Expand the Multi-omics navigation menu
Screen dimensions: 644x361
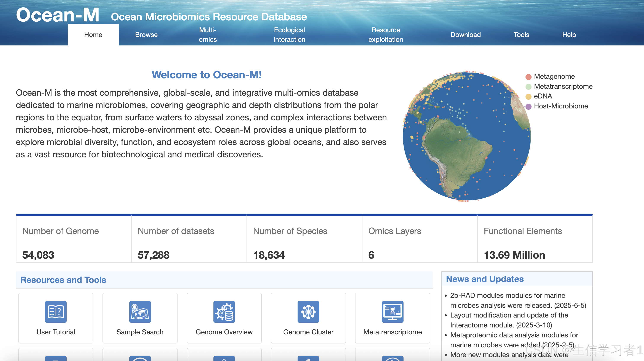pos(208,35)
